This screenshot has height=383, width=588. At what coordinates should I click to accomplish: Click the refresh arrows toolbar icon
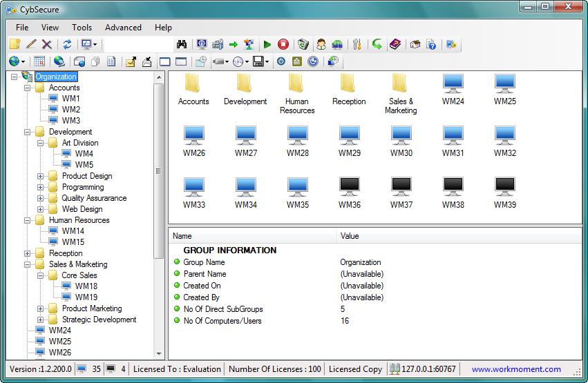coord(67,45)
